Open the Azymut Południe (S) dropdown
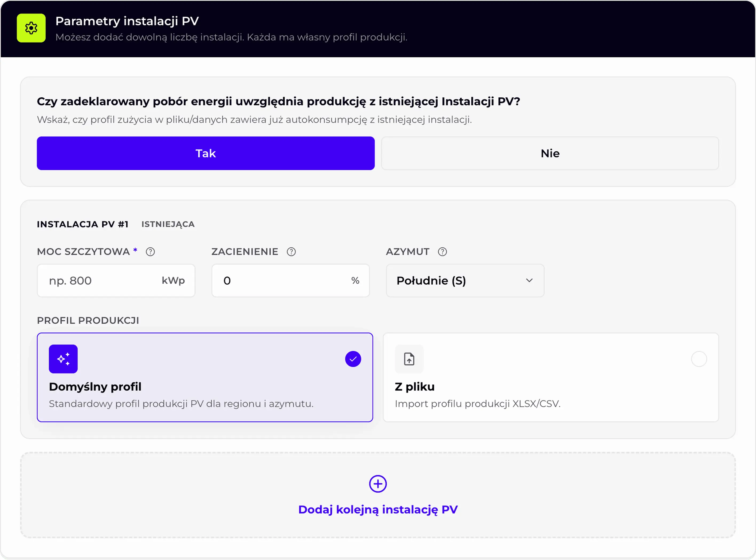The width and height of the screenshot is (756, 560). (465, 281)
